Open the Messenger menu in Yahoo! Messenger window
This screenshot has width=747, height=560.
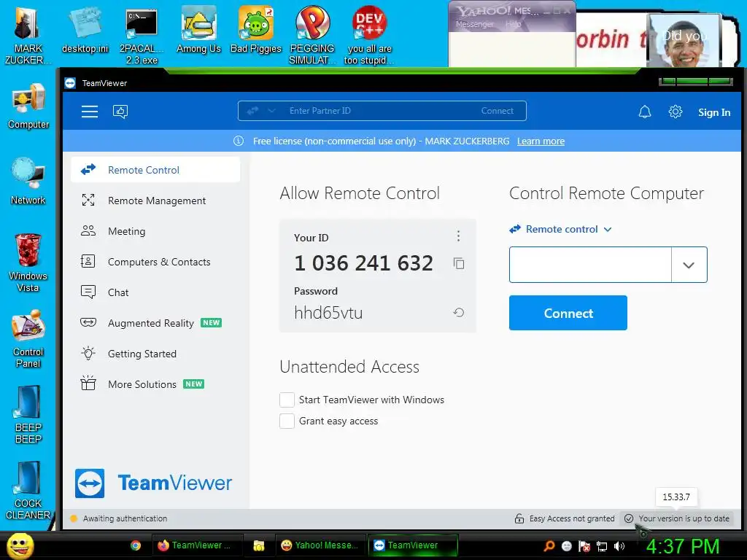click(x=474, y=24)
